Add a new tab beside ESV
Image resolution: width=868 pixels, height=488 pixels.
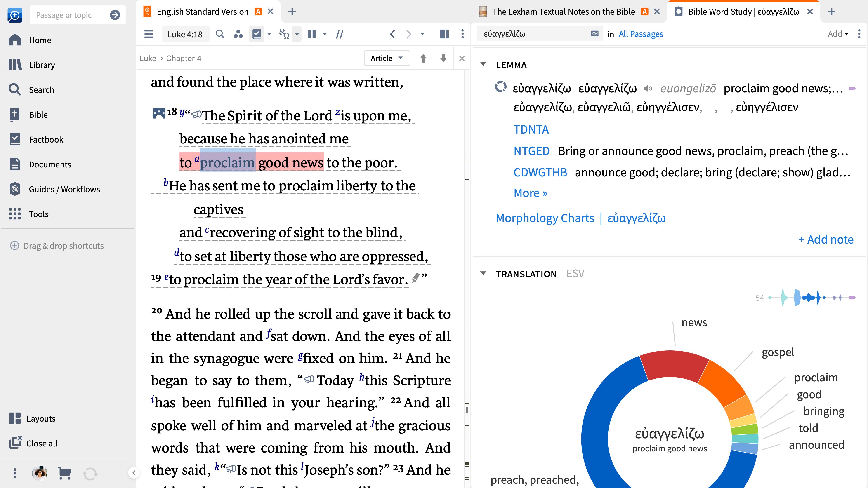click(292, 12)
